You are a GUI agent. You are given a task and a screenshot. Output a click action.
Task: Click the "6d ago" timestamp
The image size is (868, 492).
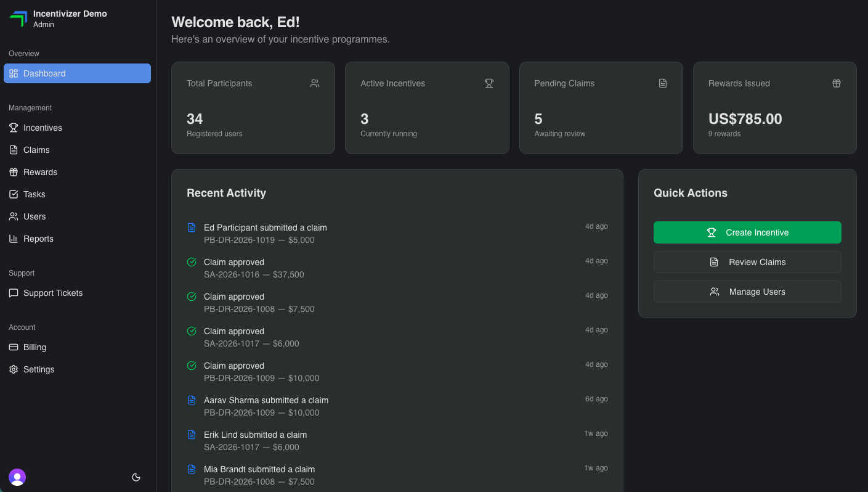(596, 399)
